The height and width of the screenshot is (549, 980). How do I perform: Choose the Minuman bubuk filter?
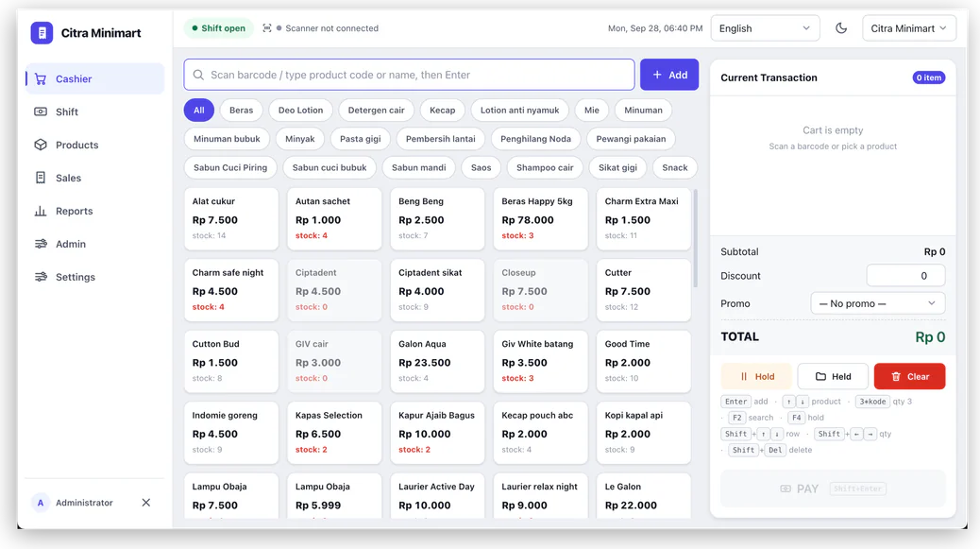pyautogui.click(x=227, y=139)
